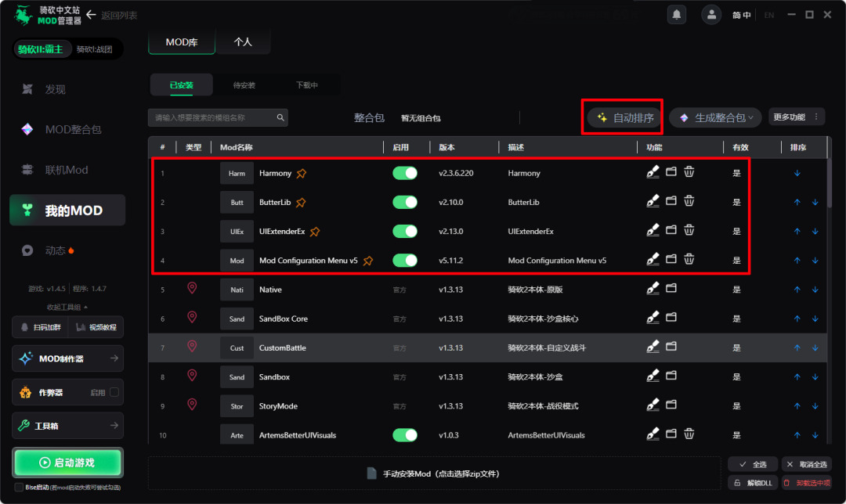Open the 更多功能 menu
The image size is (846, 504).
[x=797, y=117]
